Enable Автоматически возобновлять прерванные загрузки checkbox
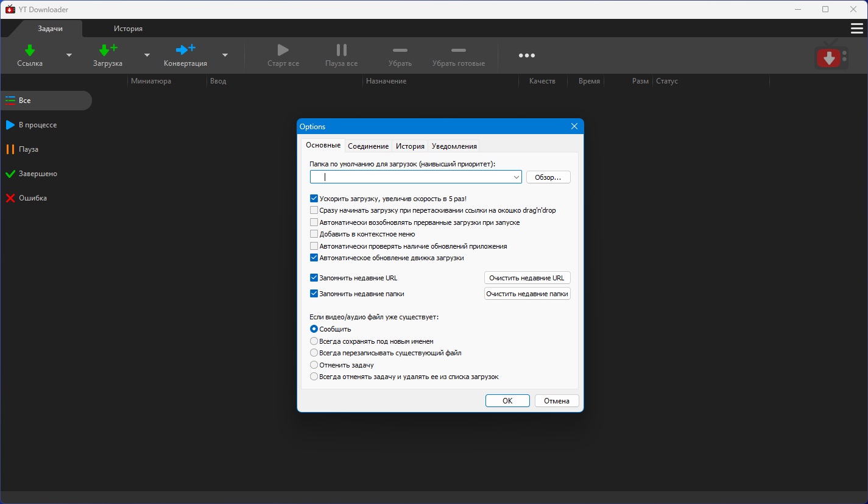This screenshot has height=504, width=868. coord(314,222)
